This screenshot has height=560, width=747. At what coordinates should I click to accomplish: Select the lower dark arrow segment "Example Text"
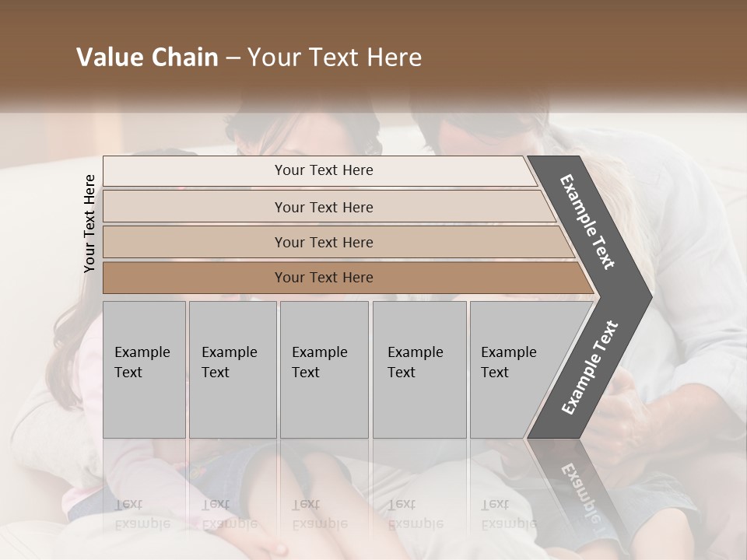589,367
